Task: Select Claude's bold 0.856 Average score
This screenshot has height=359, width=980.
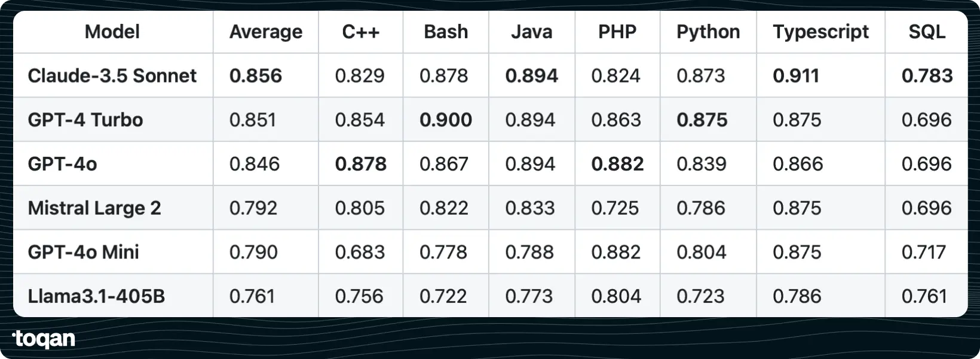Action: (x=256, y=75)
